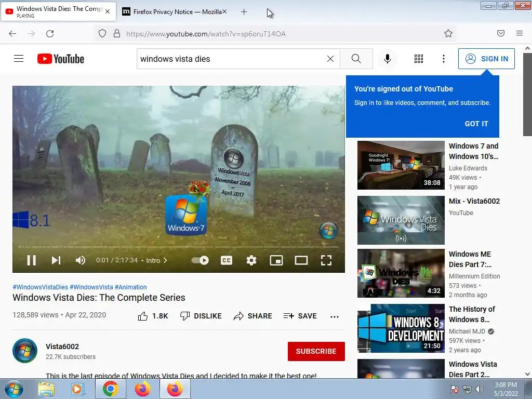Viewport: 532px width, 399px height.
Task: Share the video
Action: [253, 316]
